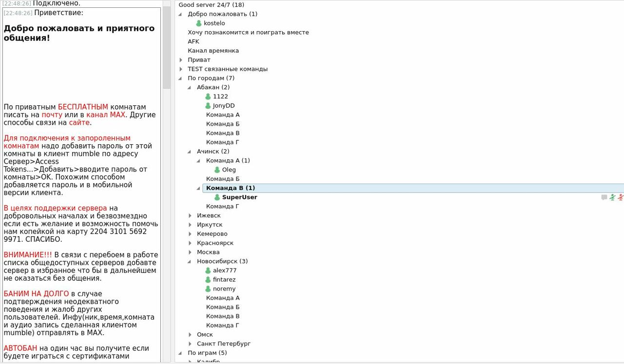Screen dimensions: 624x364
Task: Click the user icon beside noremy
Action: click(208, 289)
